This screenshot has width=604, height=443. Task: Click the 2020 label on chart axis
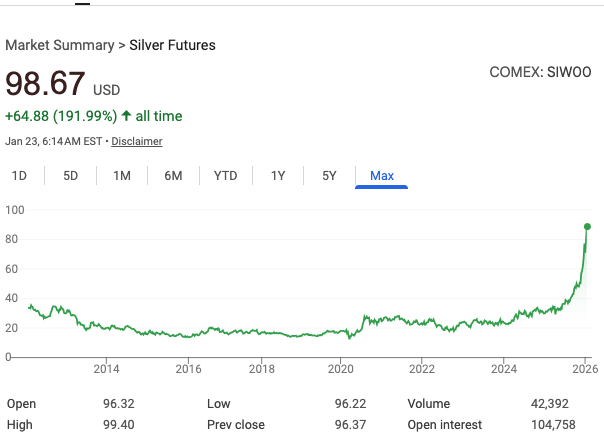[x=341, y=369]
